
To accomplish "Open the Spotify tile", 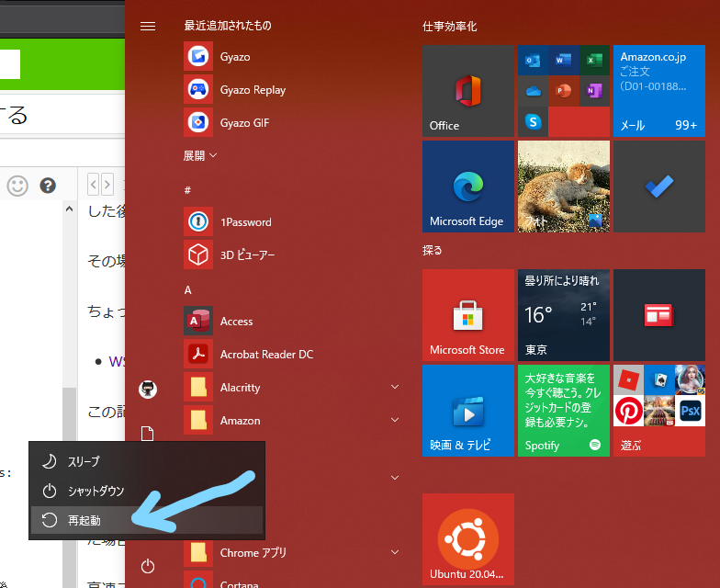I will point(564,411).
